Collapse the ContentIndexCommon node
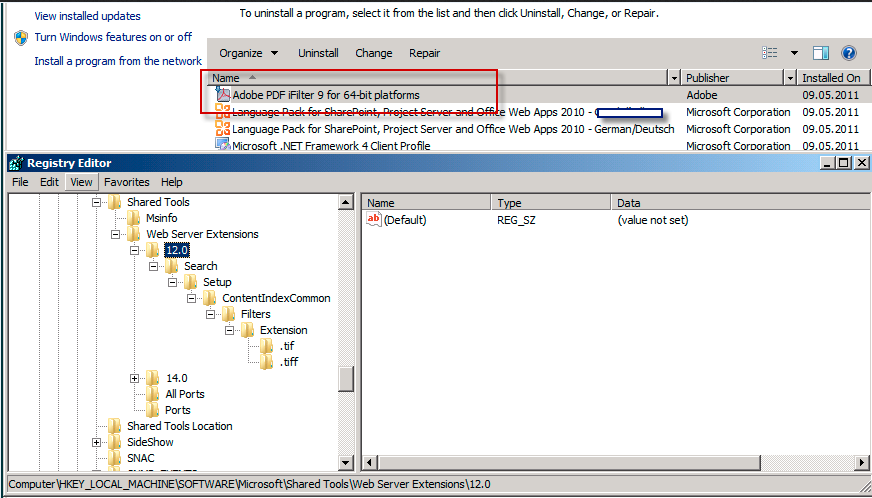872x498 pixels. tap(191, 298)
